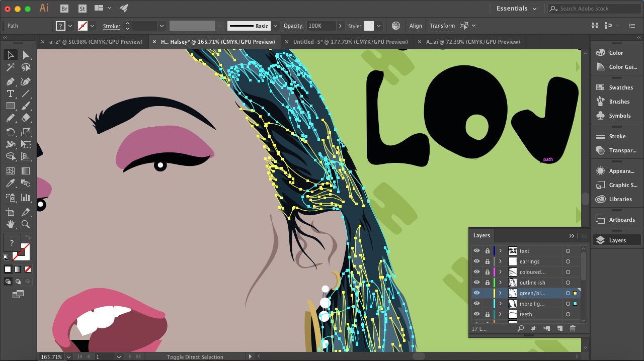The image size is (644, 361).
Task: Click the Align button
Action: [x=416, y=26]
